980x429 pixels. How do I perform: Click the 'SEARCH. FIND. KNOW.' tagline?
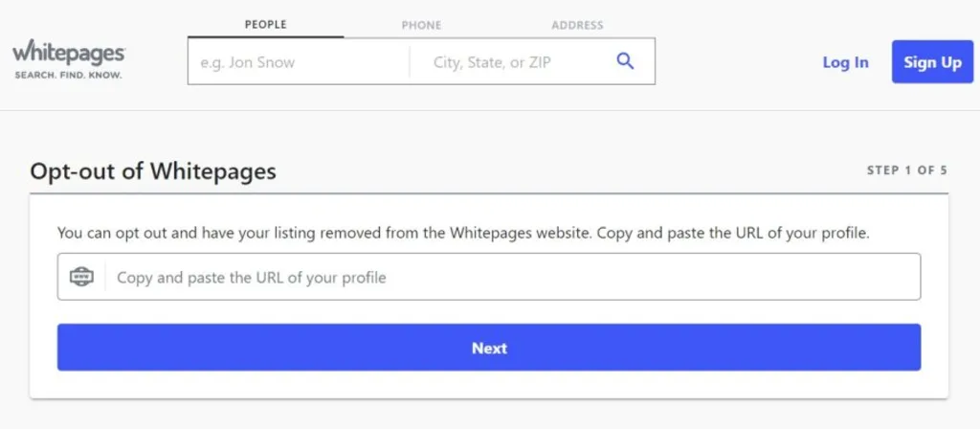[68, 74]
